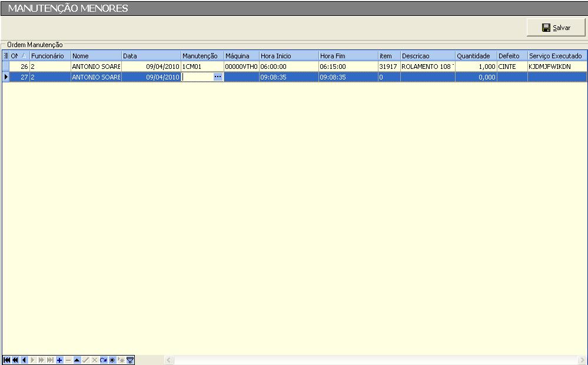Go to first record in navigator
588x365 pixels.
pyautogui.click(x=6, y=360)
